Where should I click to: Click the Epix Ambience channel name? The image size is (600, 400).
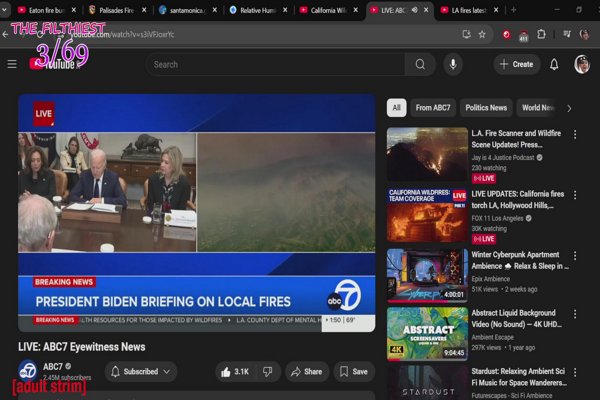click(x=491, y=279)
